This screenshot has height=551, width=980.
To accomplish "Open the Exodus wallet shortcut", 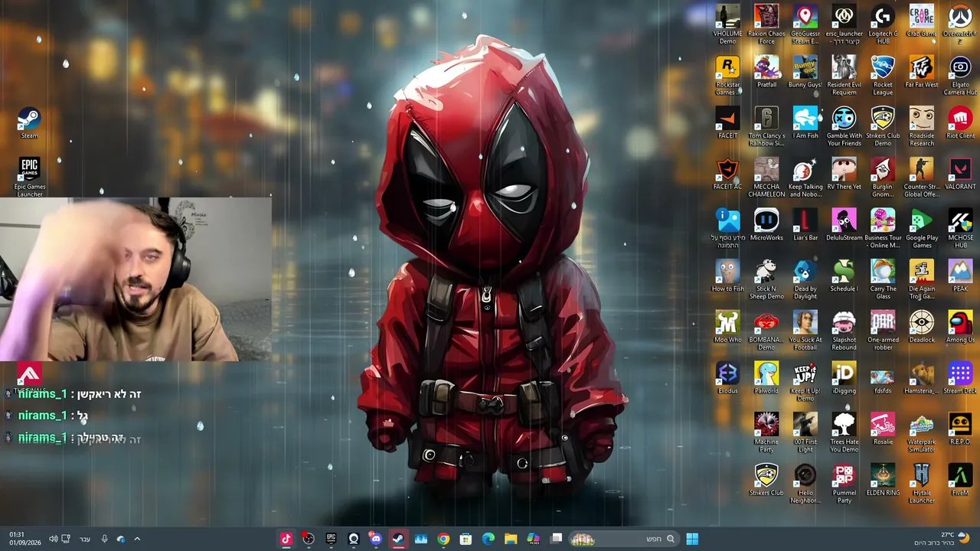I will pos(727,378).
